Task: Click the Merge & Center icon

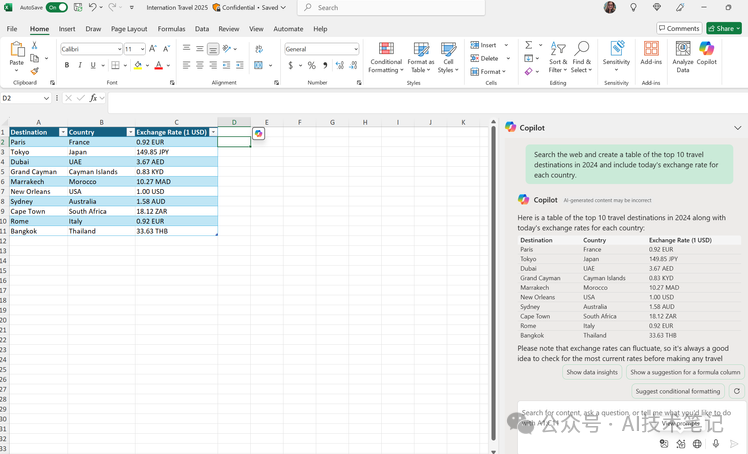Action: pyautogui.click(x=259, y=65)
